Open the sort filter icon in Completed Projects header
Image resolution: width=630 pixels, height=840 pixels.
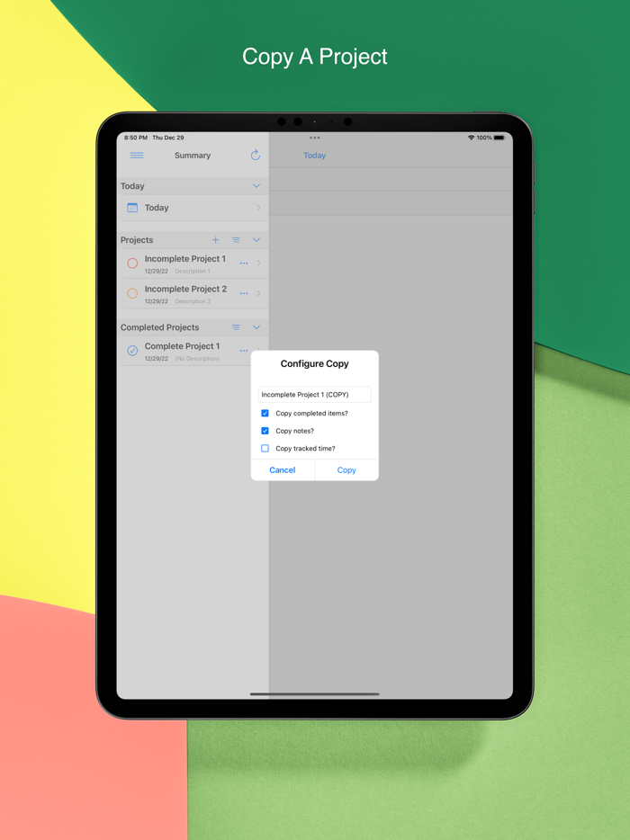pos(236,327)
